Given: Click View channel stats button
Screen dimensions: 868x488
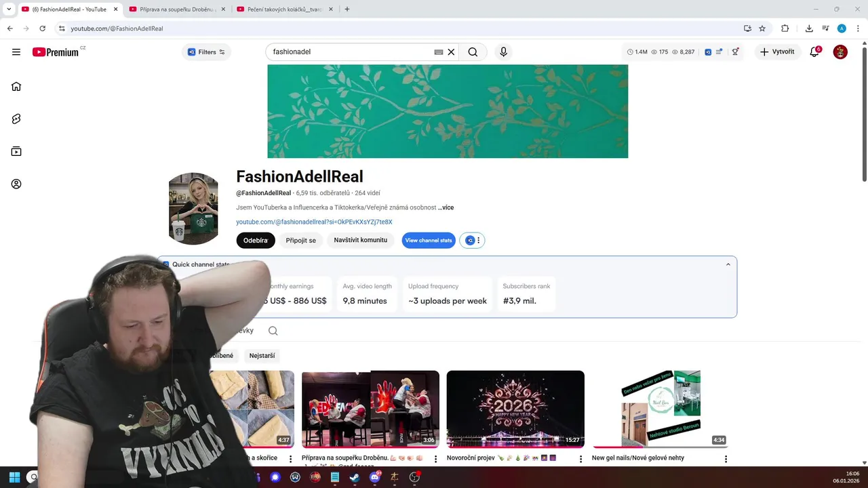Looking at the screenshot, I should click(429, 241).
